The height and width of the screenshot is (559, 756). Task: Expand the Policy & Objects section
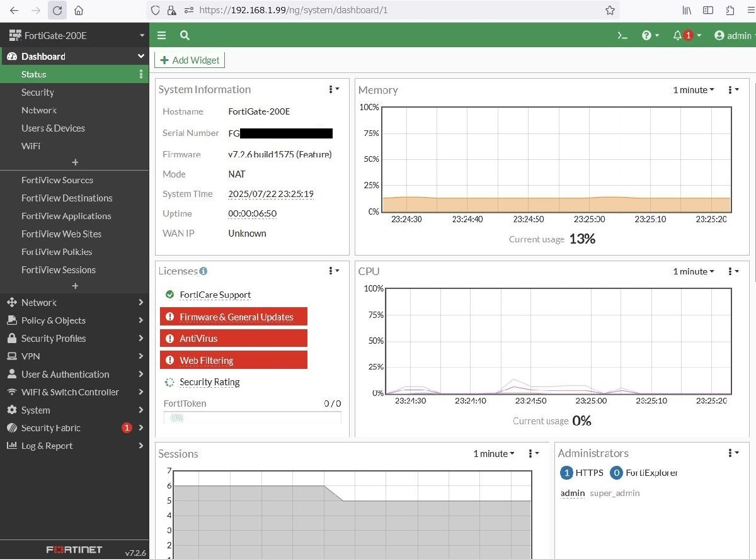tap(75, 320)
